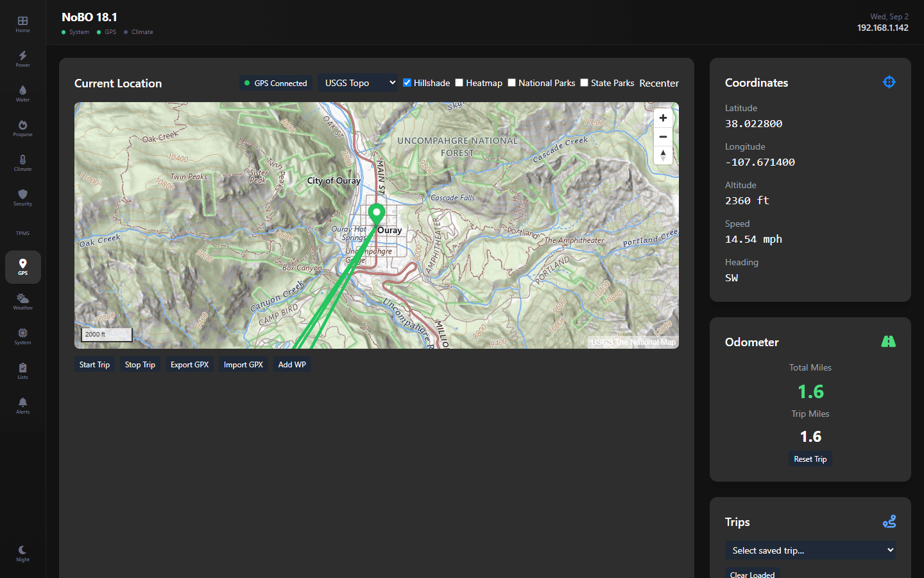Zoom in on the map

(x=663, y=118)
